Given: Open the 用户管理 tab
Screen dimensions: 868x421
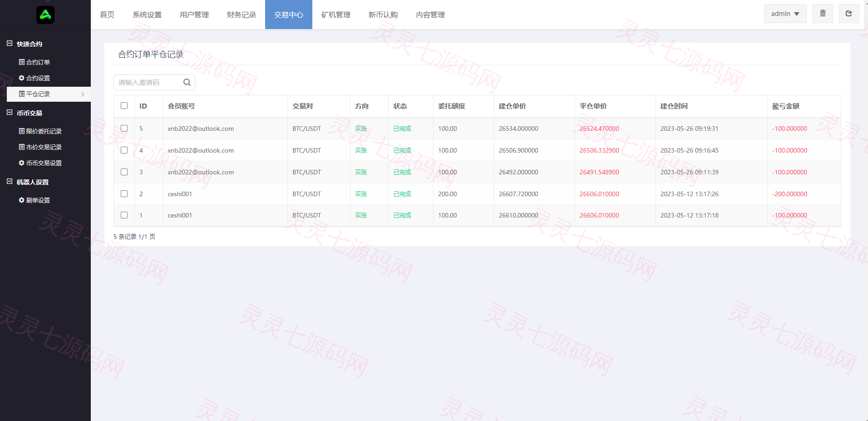Looking at the screenshot, I should click(194, 15).
